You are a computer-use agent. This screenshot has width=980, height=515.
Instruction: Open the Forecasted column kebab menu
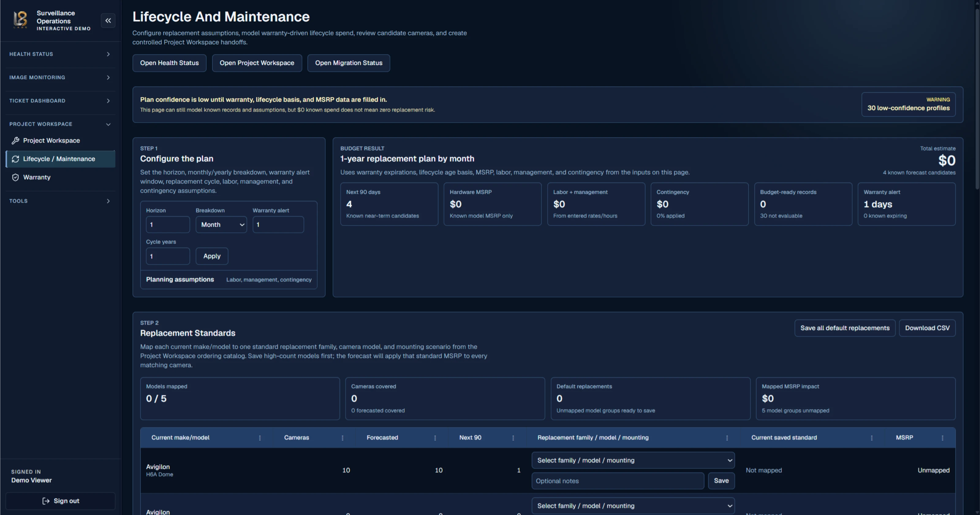[435, 438]
